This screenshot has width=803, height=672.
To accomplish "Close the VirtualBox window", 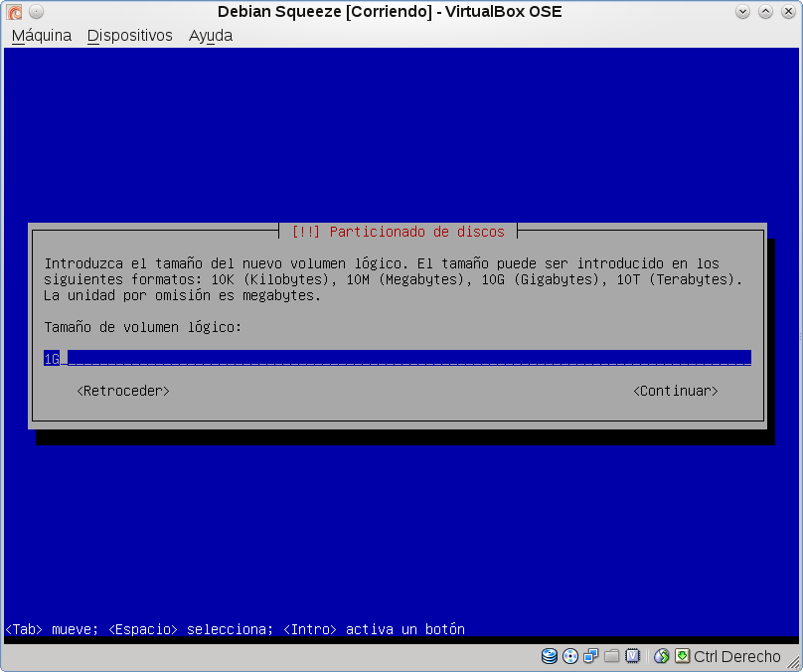I will [788, 11].
